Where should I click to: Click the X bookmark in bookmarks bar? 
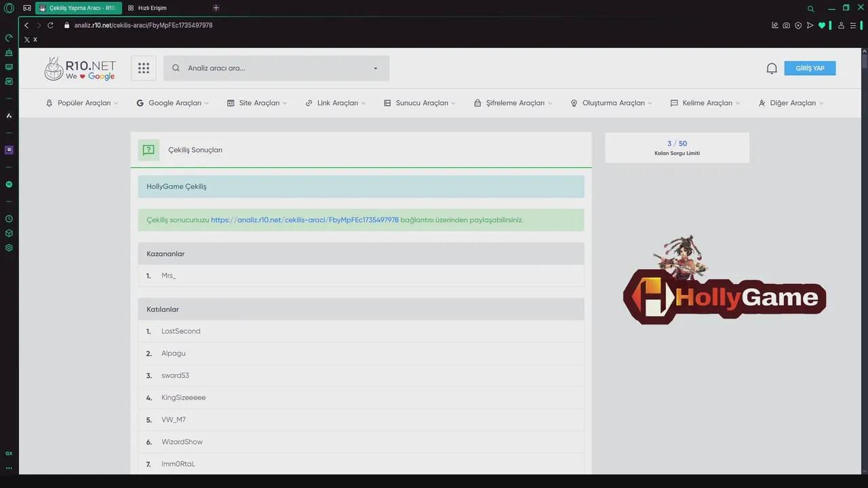point(31,39)
